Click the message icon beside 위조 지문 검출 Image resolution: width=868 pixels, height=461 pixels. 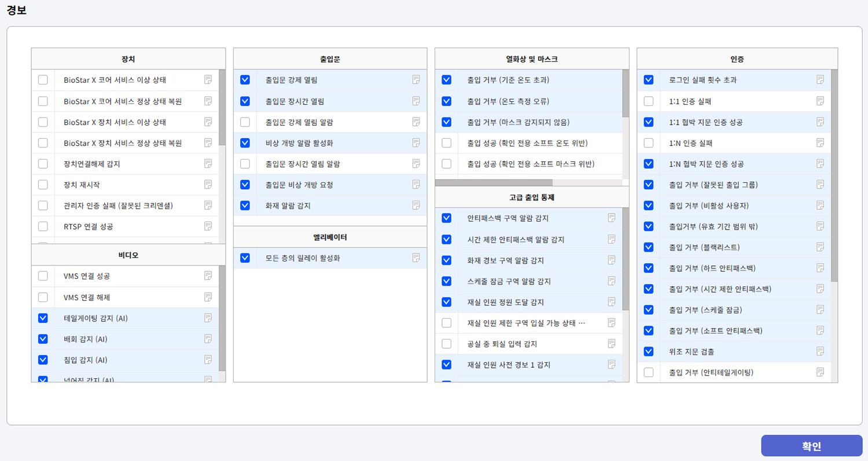tap(820, 351)
